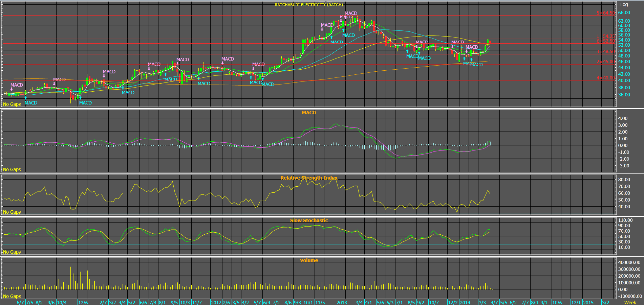Viewport: 644px width, 305px height.
Task: Click No Gaps in the MACD panel
Action: pyautogui.click(x=12, y=169)
